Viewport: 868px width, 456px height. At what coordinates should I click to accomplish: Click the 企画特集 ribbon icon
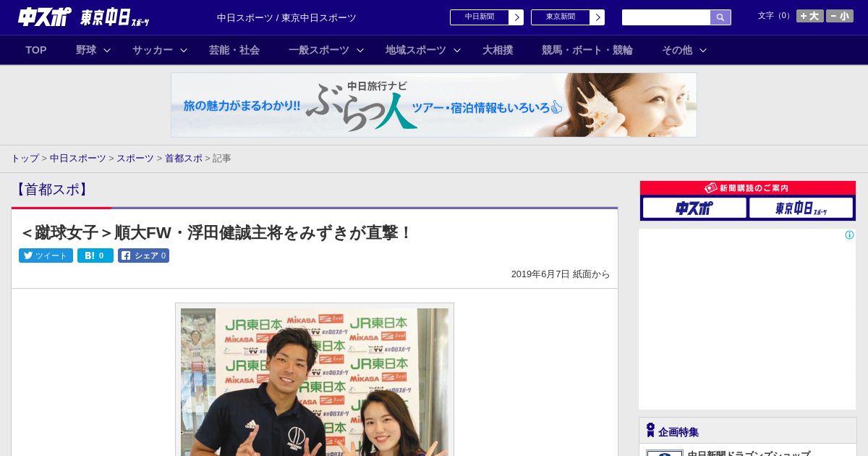pyautogui.click(x=650, y=430)
